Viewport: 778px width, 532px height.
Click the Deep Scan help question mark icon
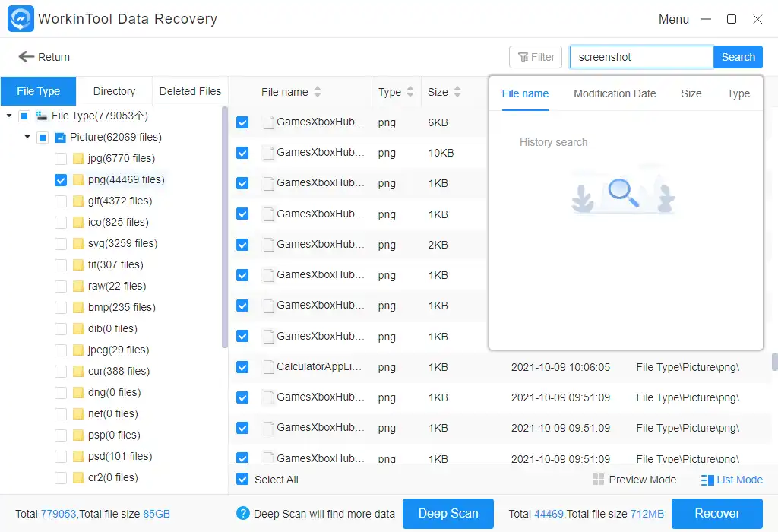pyautogui.click(x=242, y=513)
